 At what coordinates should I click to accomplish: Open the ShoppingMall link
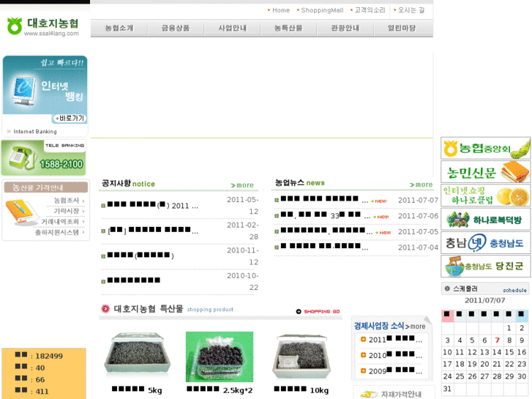pos(322,10)
